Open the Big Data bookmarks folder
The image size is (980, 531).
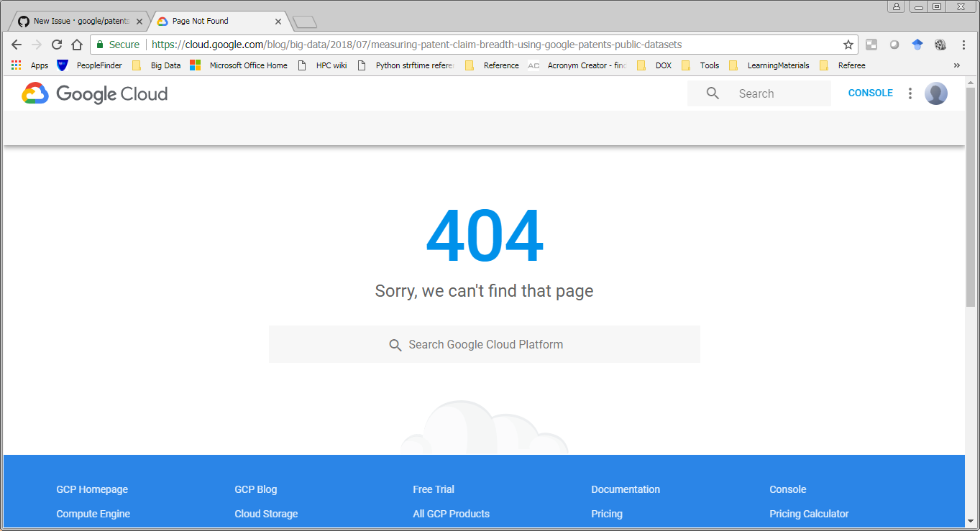tap(157, 65)
